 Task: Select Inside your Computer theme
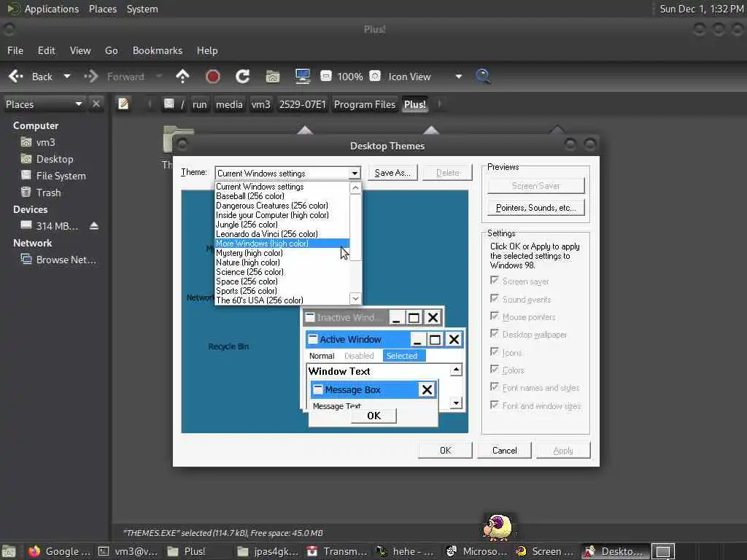282,215
